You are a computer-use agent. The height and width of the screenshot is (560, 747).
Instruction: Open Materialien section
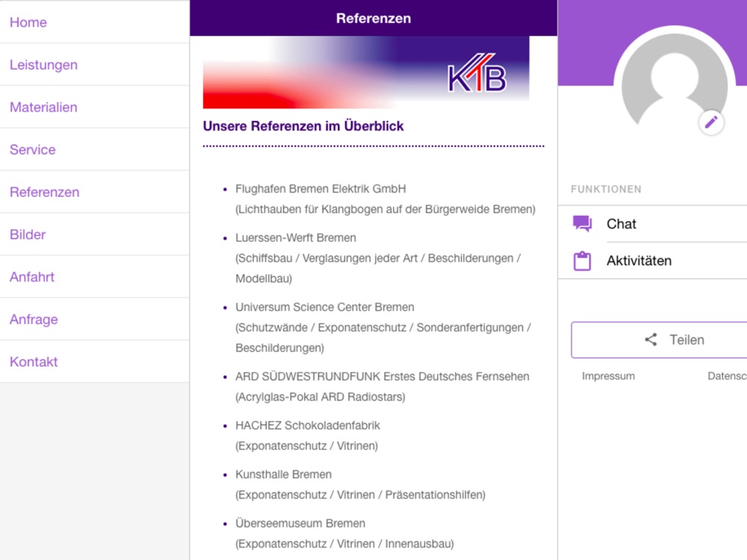click(94, 107)
